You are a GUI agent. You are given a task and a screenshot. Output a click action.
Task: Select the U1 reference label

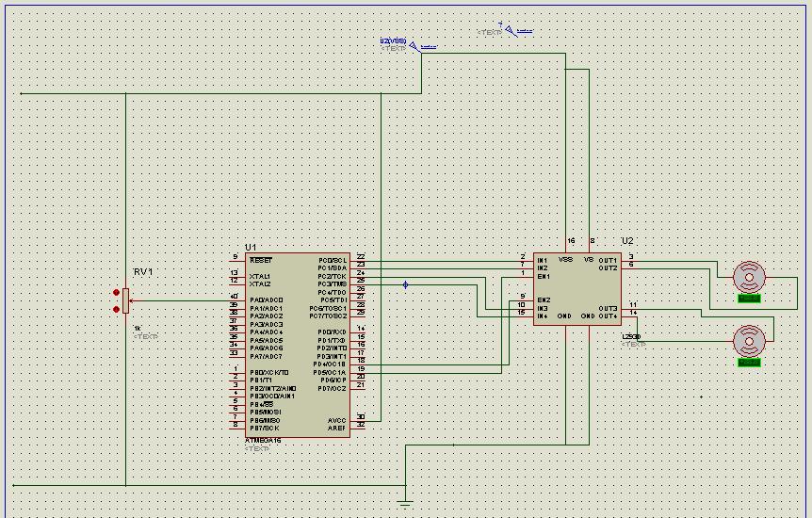coord(251,247)
